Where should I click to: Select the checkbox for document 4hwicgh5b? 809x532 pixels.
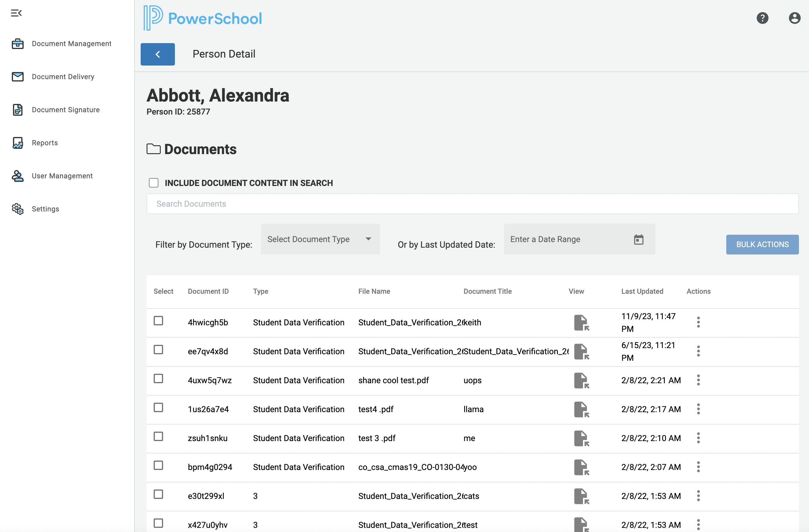tap(159, 321)
